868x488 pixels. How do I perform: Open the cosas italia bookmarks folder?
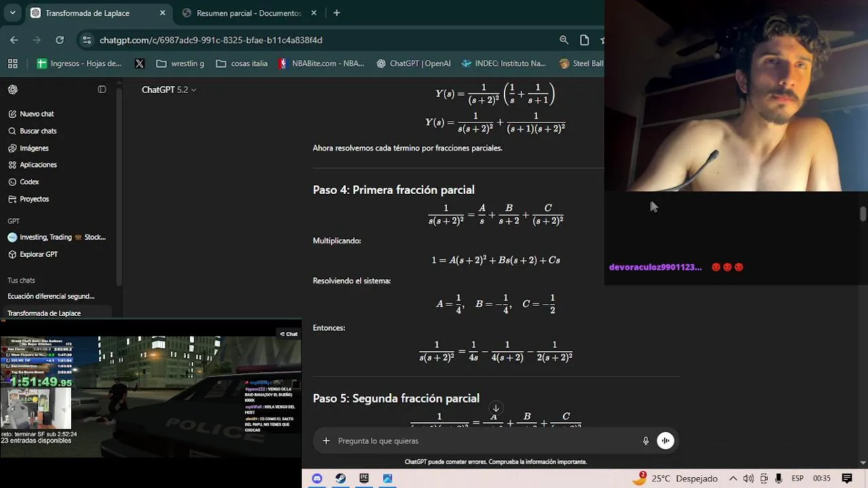241,63
